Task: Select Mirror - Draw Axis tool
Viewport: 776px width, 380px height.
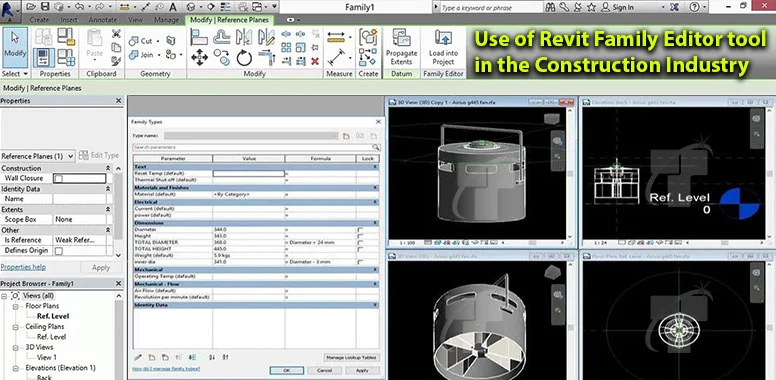Action: (x=266, y=37)
